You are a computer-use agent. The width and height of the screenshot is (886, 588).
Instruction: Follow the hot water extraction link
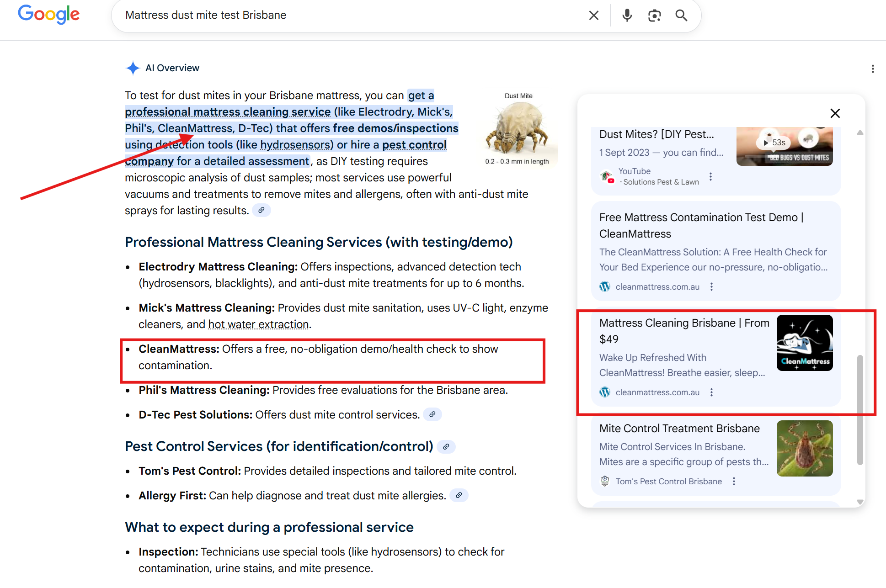pyautogui.click(x=258, y=324)
